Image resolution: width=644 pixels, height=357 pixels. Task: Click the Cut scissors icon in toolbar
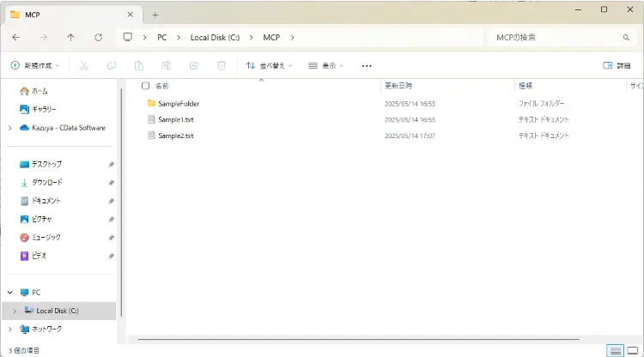pos(84,66)
